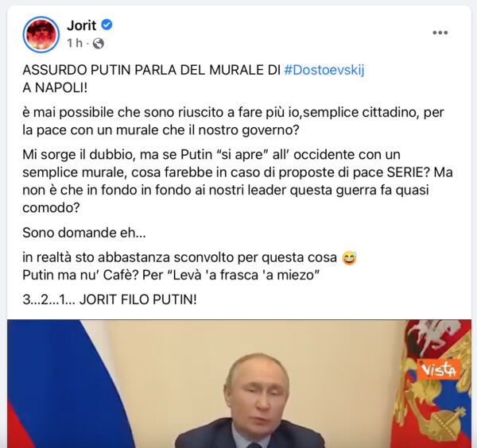Click the globe public-audience icon

pos(99,44)
